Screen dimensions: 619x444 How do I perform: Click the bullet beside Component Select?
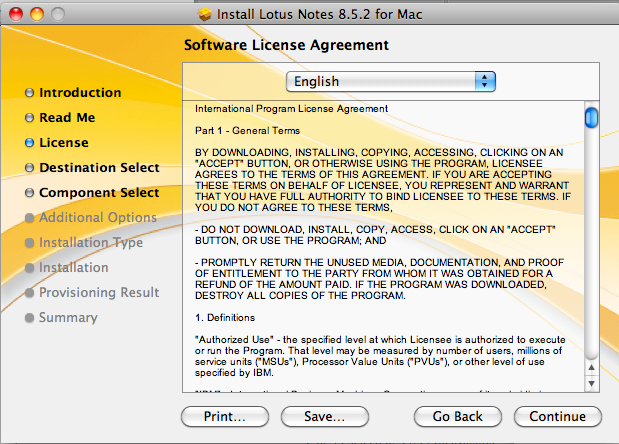click(x=29, y=193)
